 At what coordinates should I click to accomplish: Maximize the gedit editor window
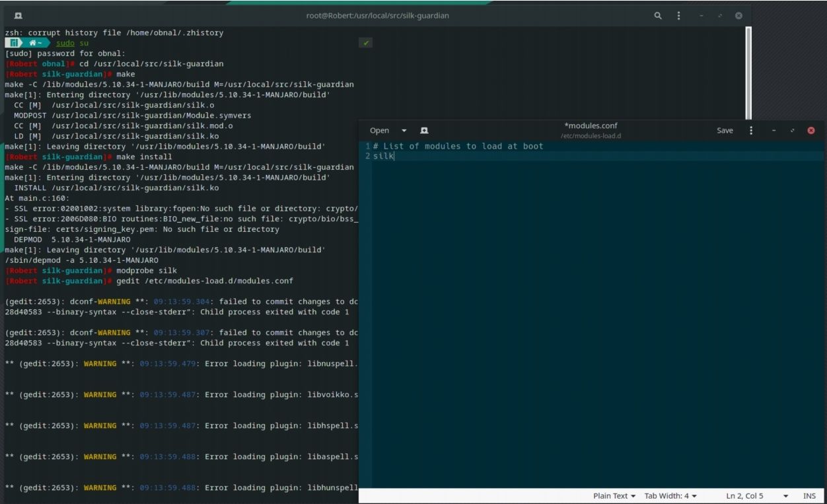793,131
